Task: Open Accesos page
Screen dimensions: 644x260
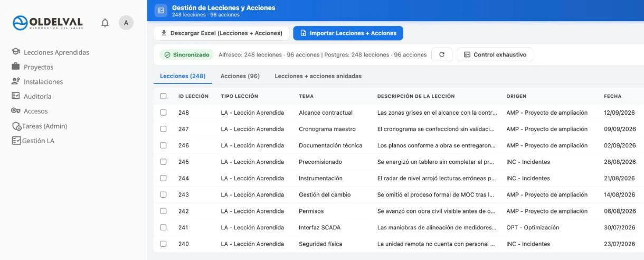Action: (36, 111)
